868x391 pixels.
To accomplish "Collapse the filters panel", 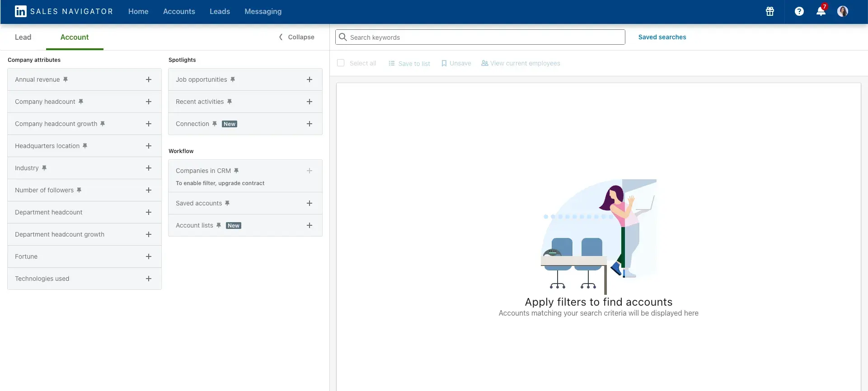I will 296,37.
